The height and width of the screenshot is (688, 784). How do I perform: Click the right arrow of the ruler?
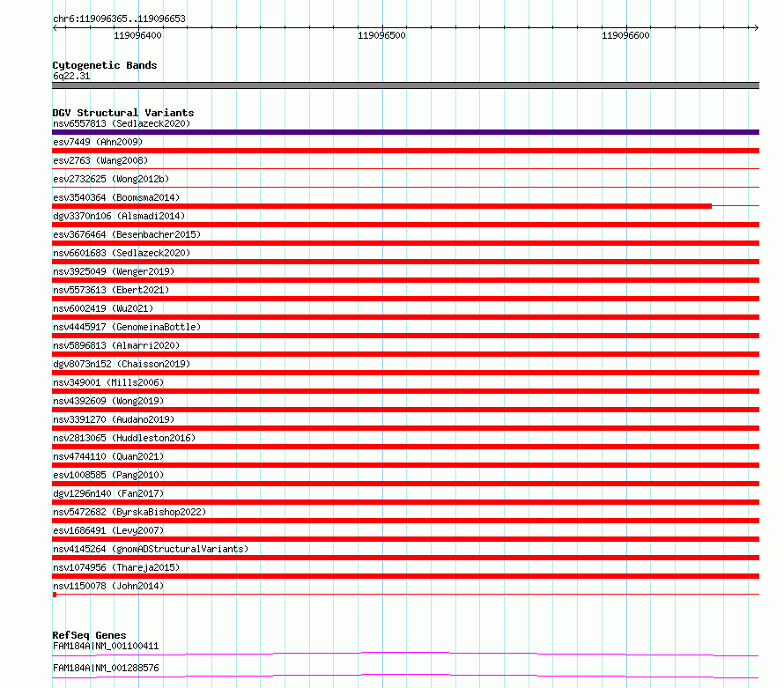click(756, 27)
